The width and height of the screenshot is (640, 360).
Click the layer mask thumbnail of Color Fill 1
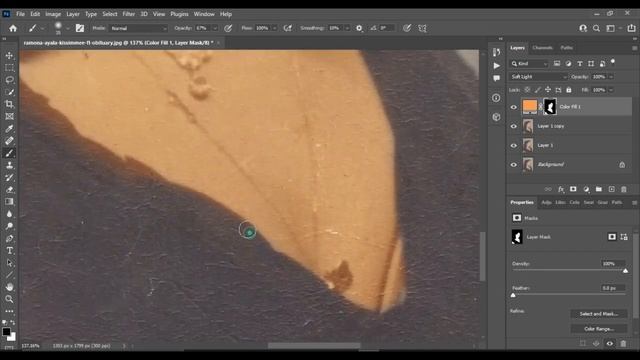tap(550, 107)
